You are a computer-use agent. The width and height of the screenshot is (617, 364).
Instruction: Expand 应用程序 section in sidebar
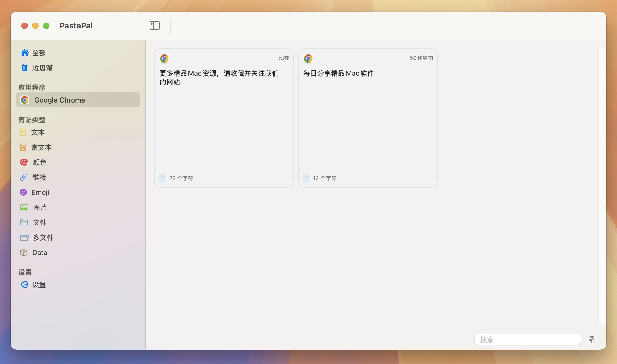(x=32, y=87)
